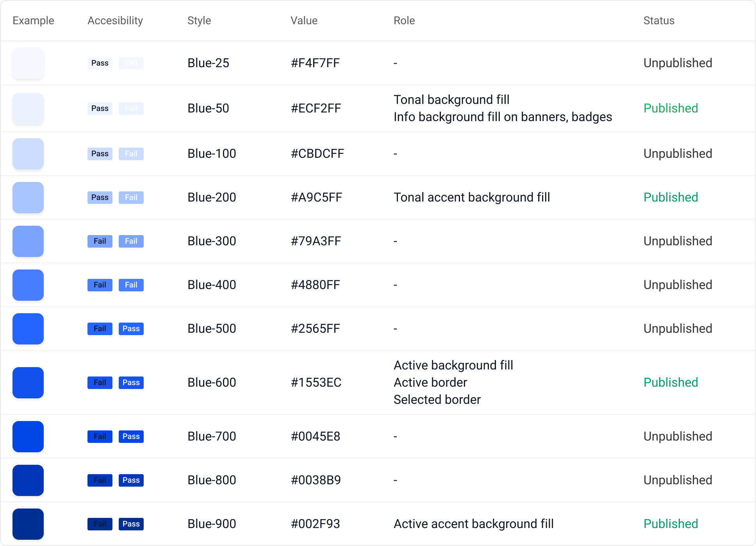
Task: Click the Role column header
Action: pos(404,21)
